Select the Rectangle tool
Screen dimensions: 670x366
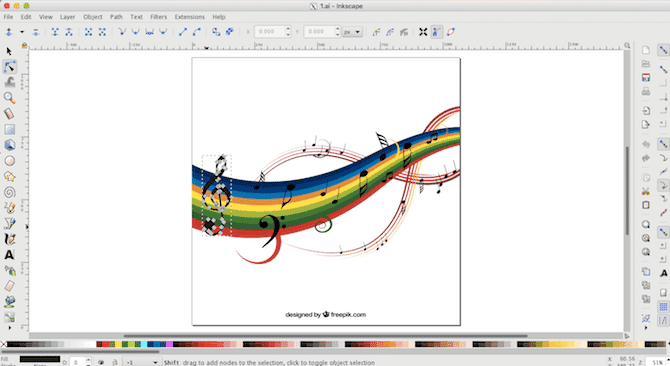pyautogui.click(x=9, y=129)
